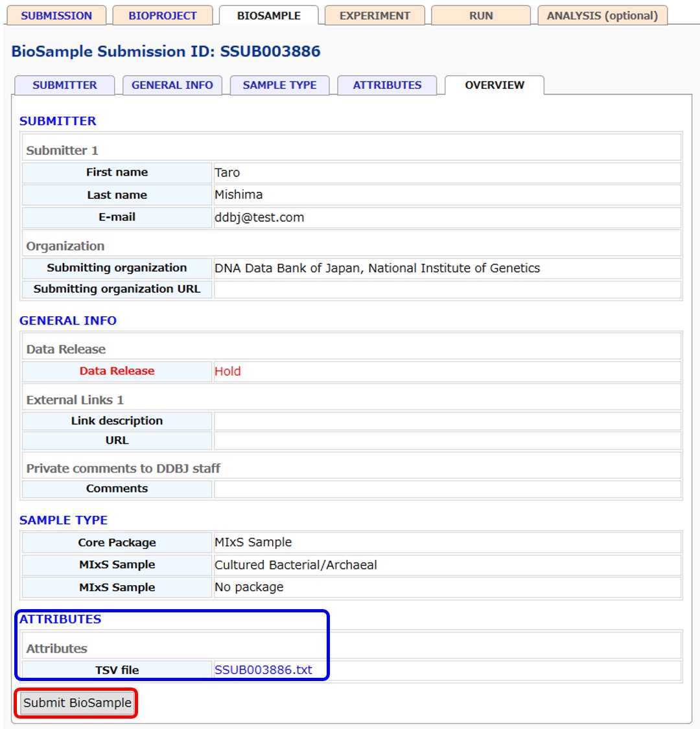Screen dimensions: 700x729
Task: Open the SUBMITTER sub-tab
Action: (65, 85)
